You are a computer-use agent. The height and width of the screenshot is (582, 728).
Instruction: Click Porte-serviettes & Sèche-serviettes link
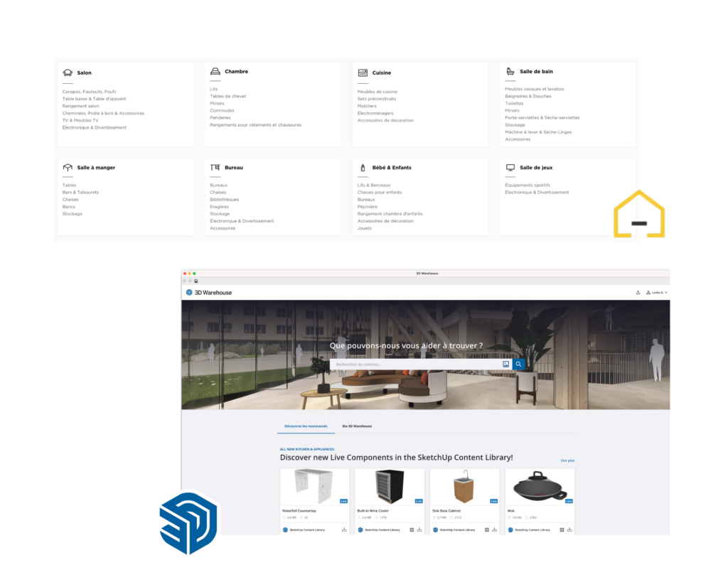542,118
